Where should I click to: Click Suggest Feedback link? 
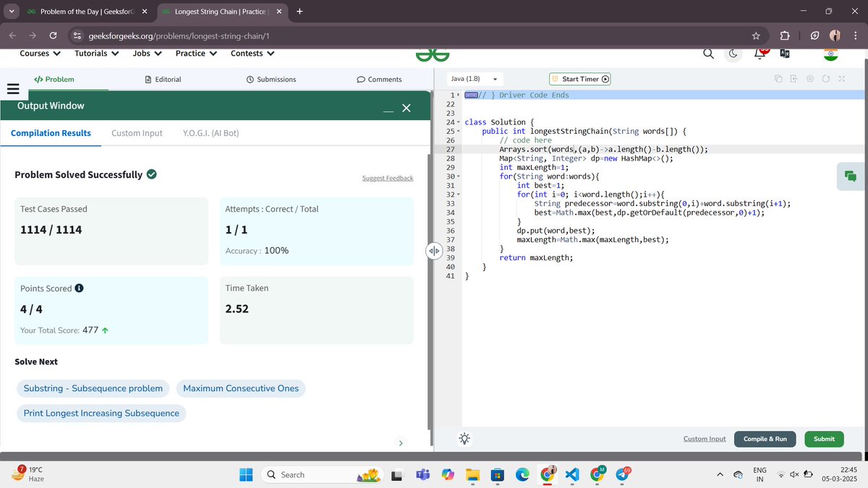388,178
